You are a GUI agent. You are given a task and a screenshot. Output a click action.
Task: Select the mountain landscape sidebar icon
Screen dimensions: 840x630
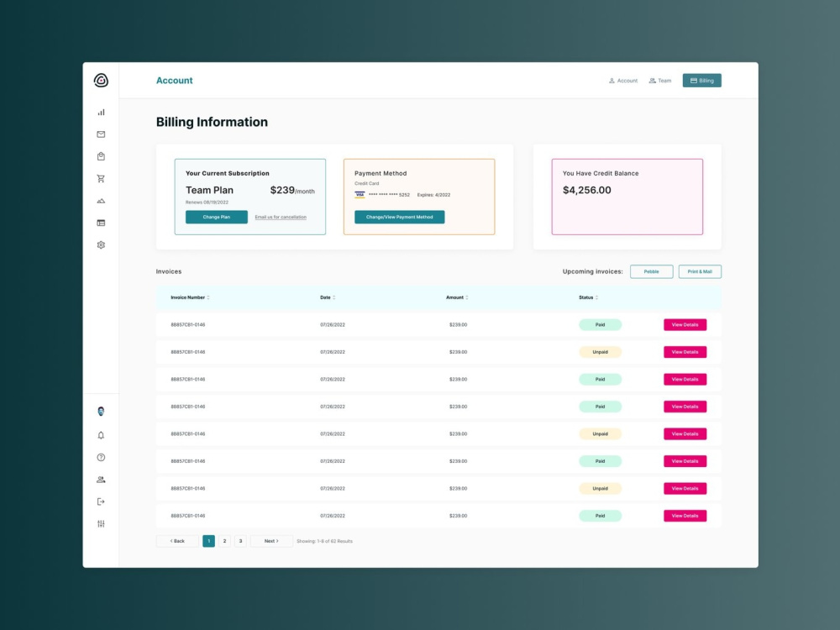[101, 201]
